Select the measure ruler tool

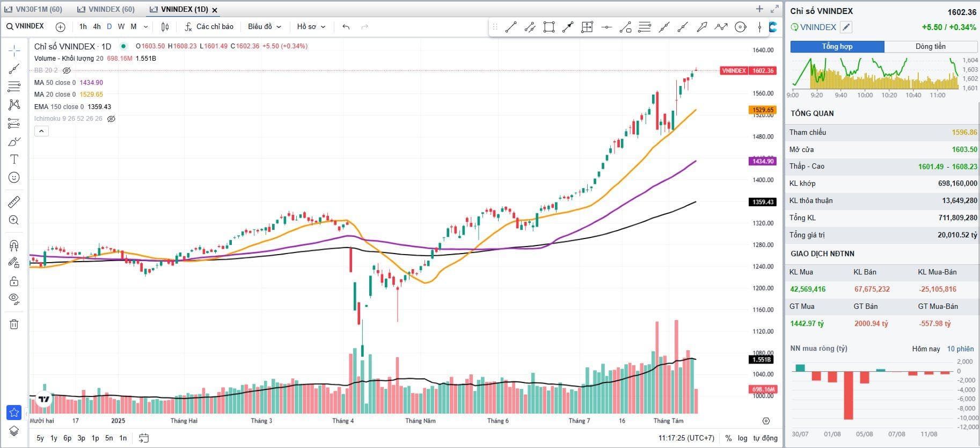click(14, 202)
